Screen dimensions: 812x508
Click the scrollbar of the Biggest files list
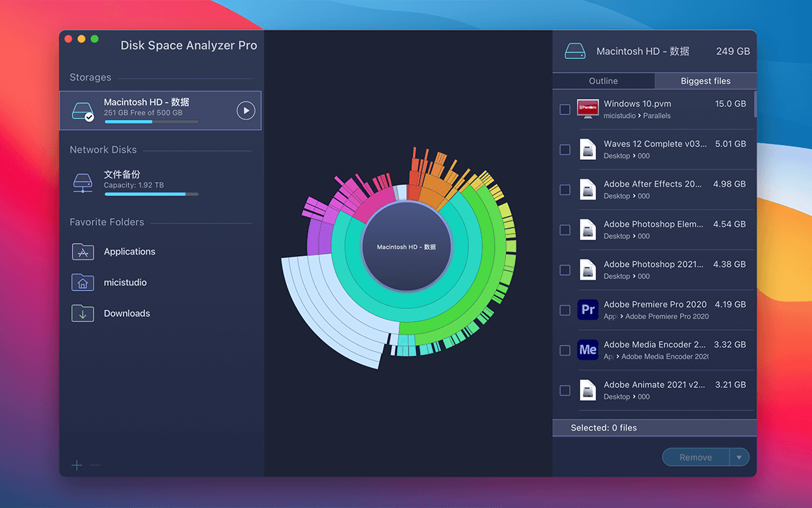tap(754, 104)
